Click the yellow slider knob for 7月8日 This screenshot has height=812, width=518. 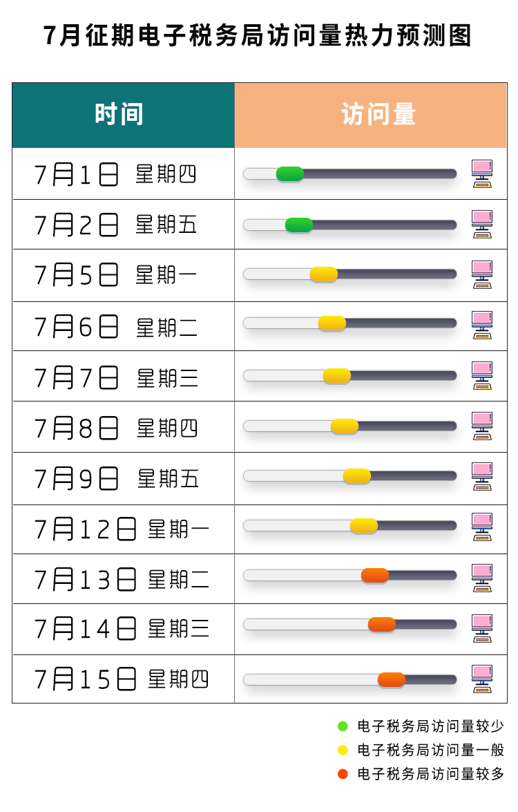345,426
